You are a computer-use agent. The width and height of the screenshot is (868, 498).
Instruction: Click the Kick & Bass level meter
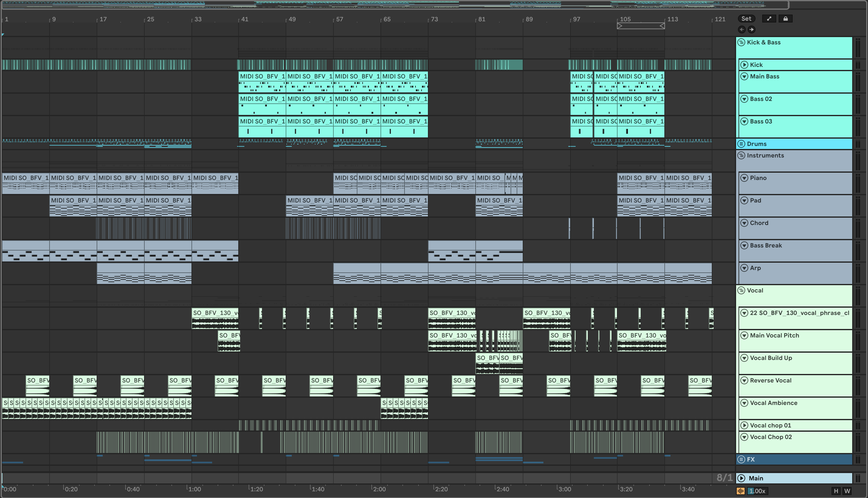[x=858, y=47]
